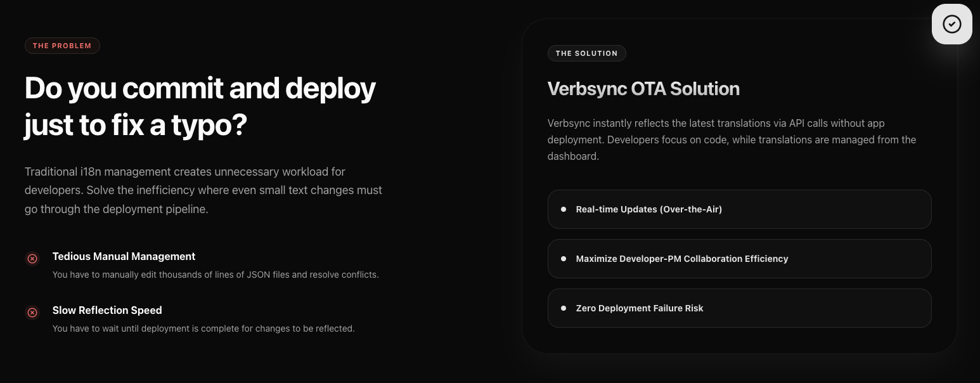Click the red error icon beside Slow Reflection Speed
The height and width of the screenshot is (383, 980).
(x=32, y=312)
